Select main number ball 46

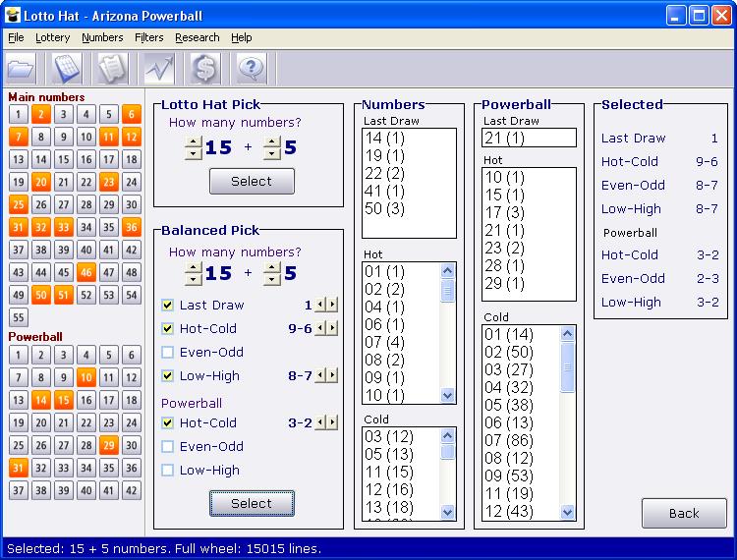point(86,272)
